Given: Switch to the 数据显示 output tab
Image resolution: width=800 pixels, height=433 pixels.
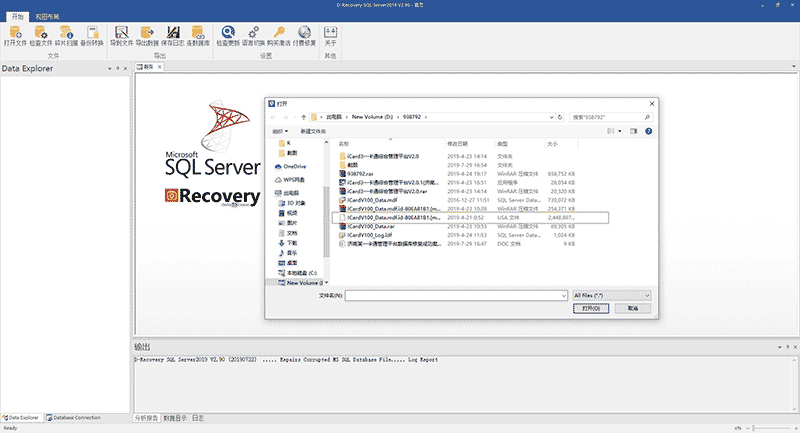Looking at the screenshot, I should [174, 418].
